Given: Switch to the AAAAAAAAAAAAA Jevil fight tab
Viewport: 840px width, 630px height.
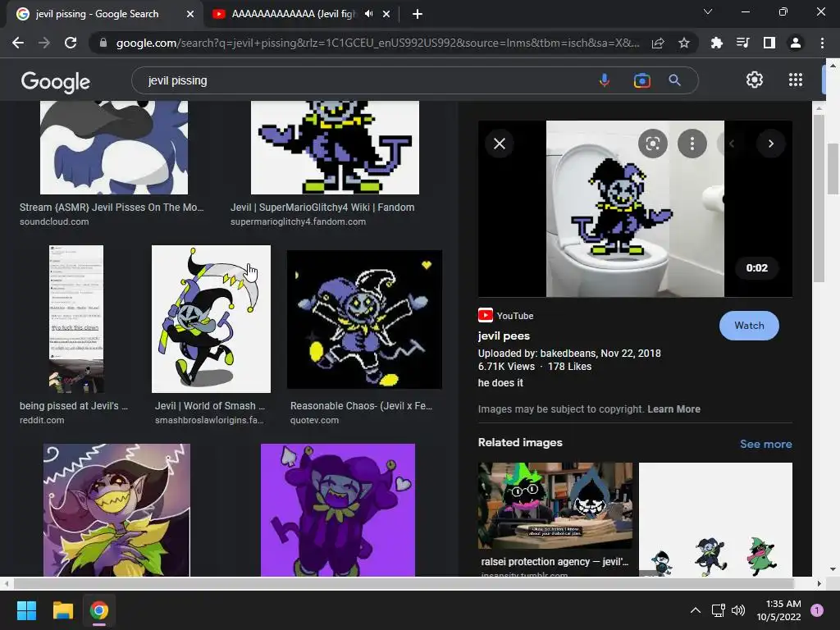Looking at the screenshot, I should (x=294, y=14).
